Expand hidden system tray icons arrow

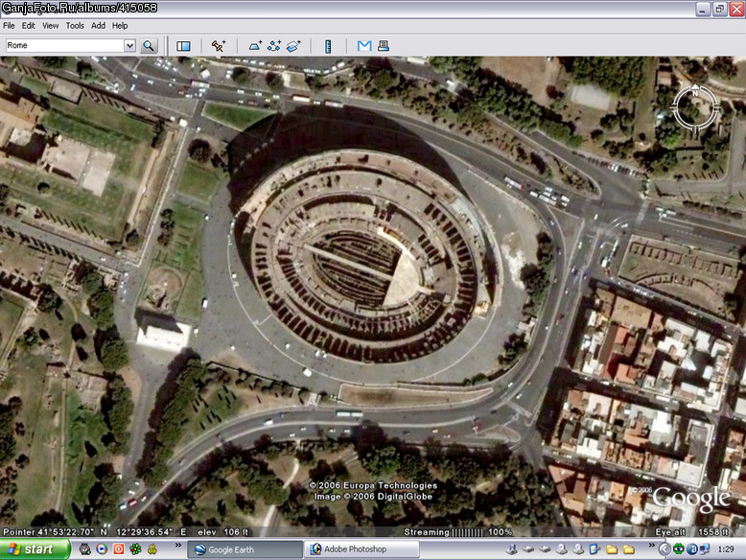[664, 549]
